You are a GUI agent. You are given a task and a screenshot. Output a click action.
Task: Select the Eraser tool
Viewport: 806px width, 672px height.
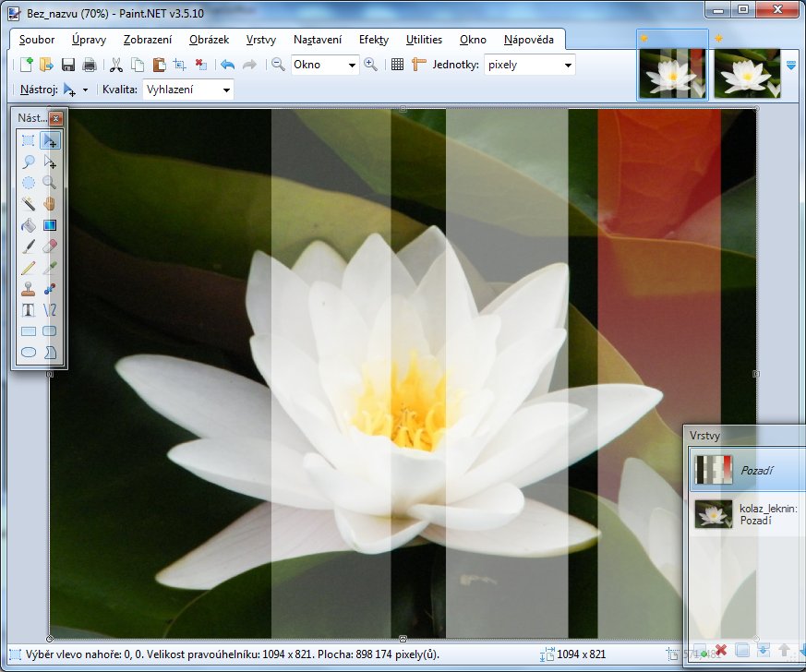point(50,246)
